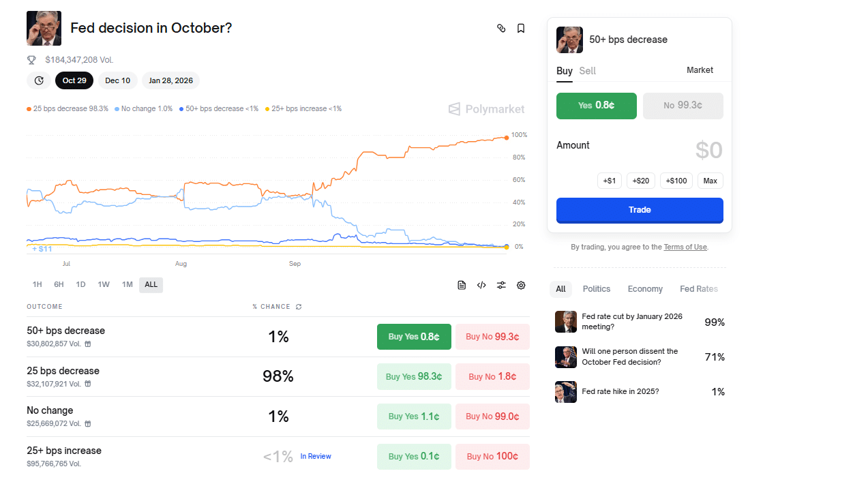The image size is (868, 484).
Task: Select the Sell tab in the order panel
Action: pyautogui.click(x=587, y=70)
